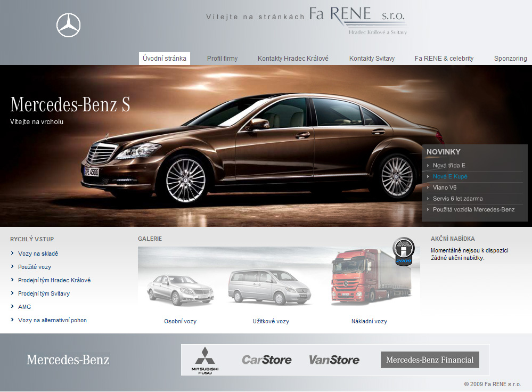
Task: Open Fa RENE & celebrity page
Action: pyautogui.click(x=444, y=59)
